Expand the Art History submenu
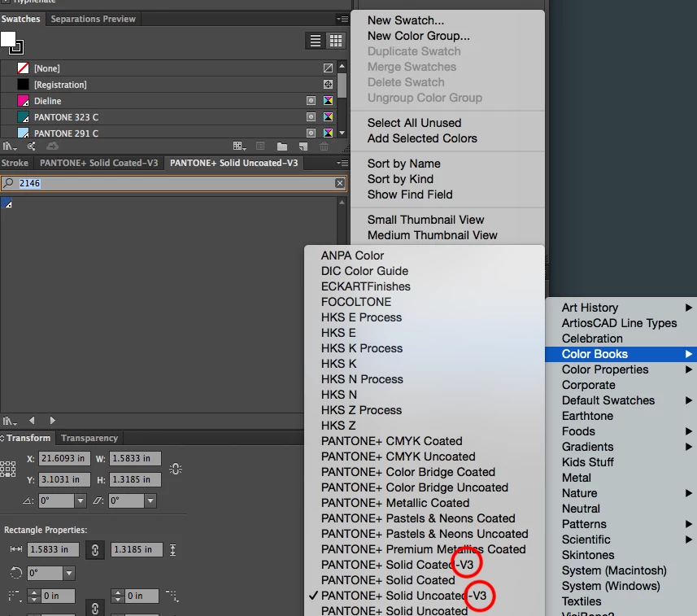This screenshot has height=616, width=697. [x=621, y=308]
